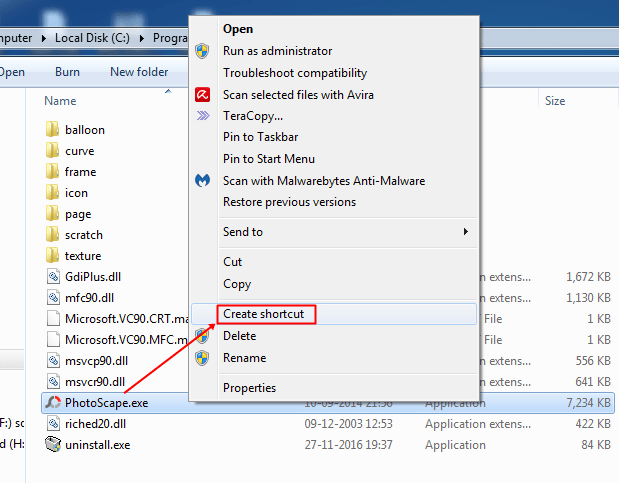Select the balloon folder name

point(85,130)
